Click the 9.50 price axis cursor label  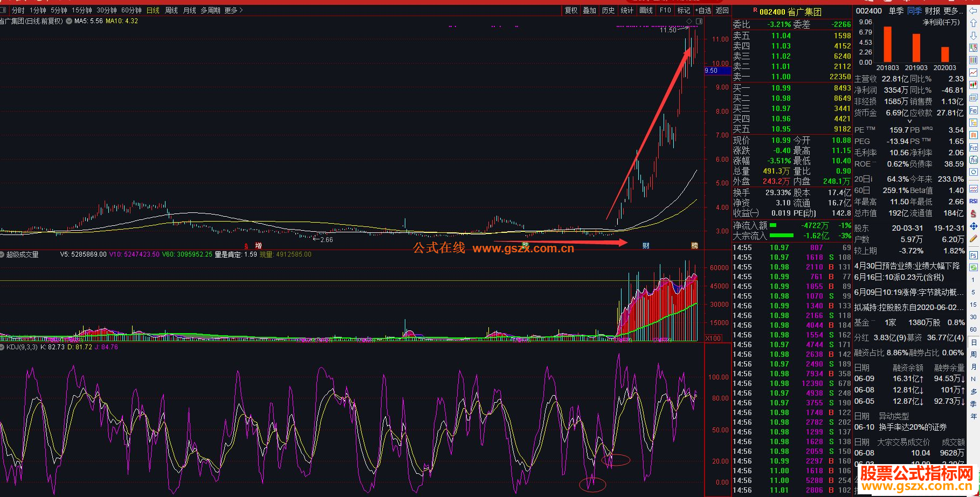click(718, 71)
